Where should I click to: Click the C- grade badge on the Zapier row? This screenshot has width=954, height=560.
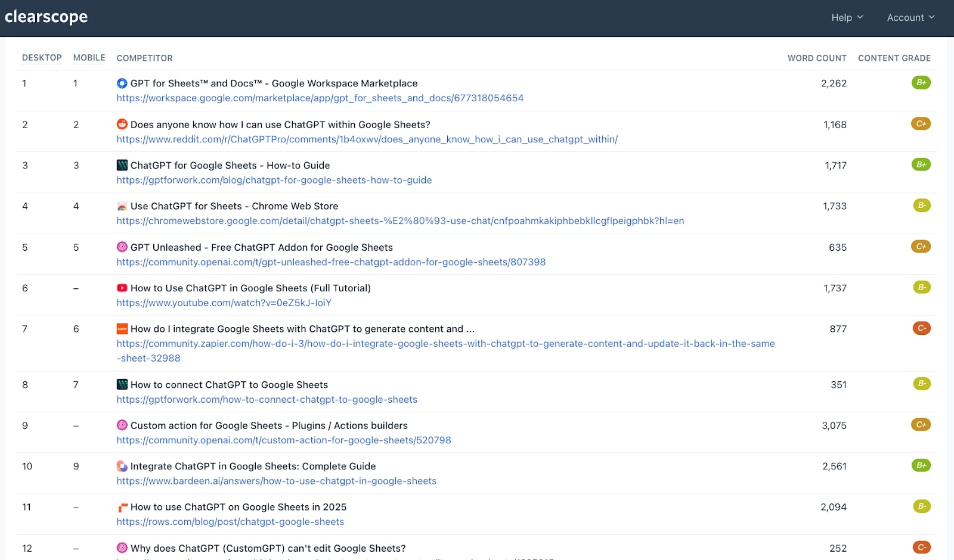[x=922, y=328]
